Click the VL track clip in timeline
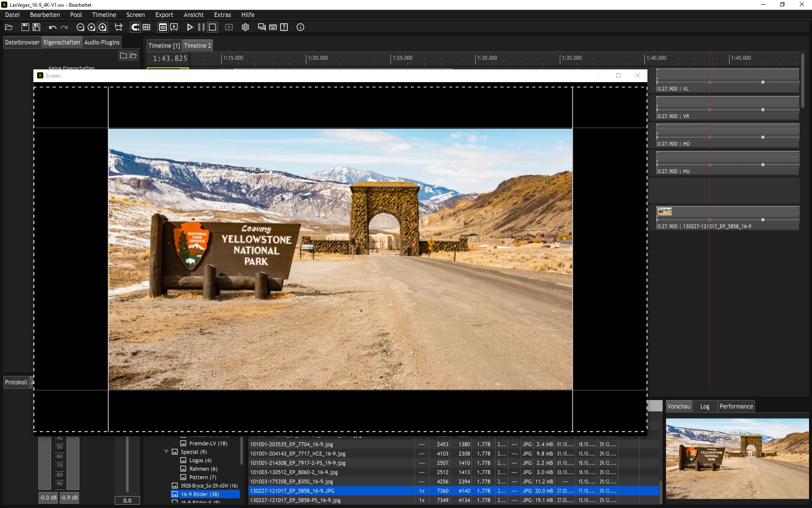The image size is (812, 508). pyautogui.click(x=728, y=80)
